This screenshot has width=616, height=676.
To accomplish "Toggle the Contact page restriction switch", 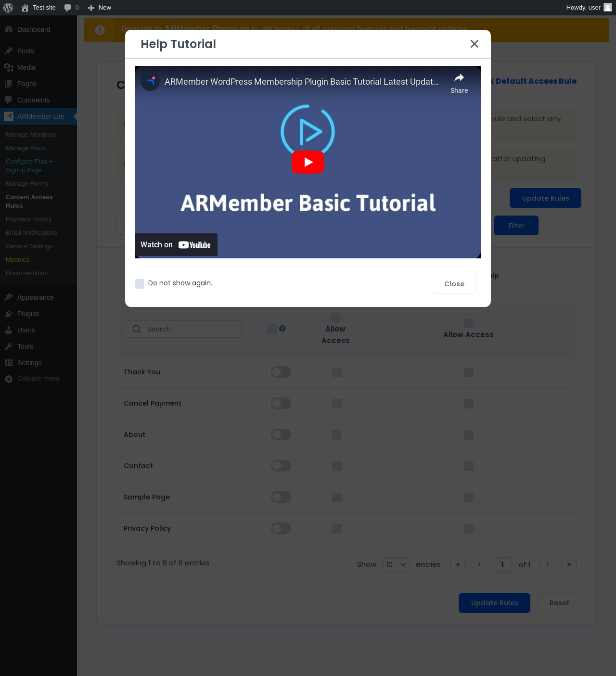I will coord(281,466).
